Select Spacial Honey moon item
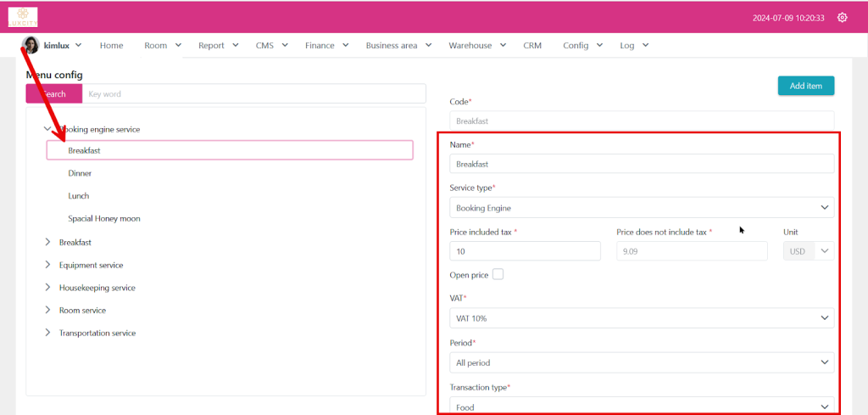Image resolution: width=868 pixels, height=415 pixels. [104, 218]
